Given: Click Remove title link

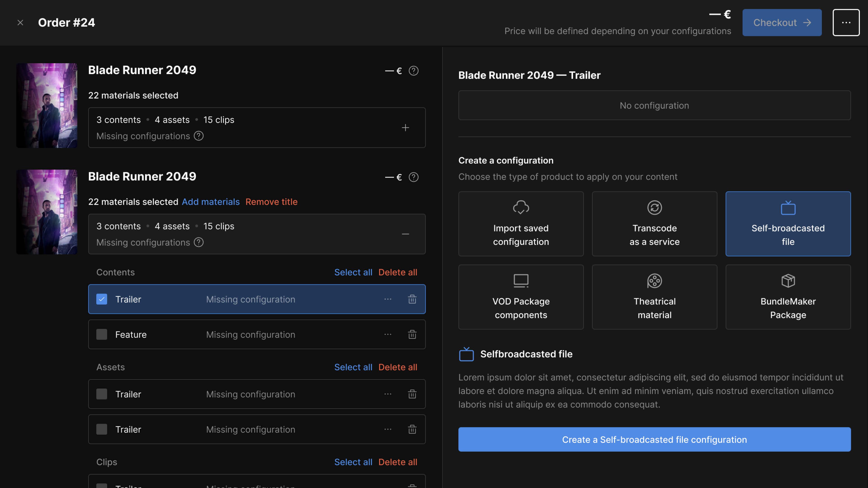Looking at the screenshot, I should coord(271,202).
